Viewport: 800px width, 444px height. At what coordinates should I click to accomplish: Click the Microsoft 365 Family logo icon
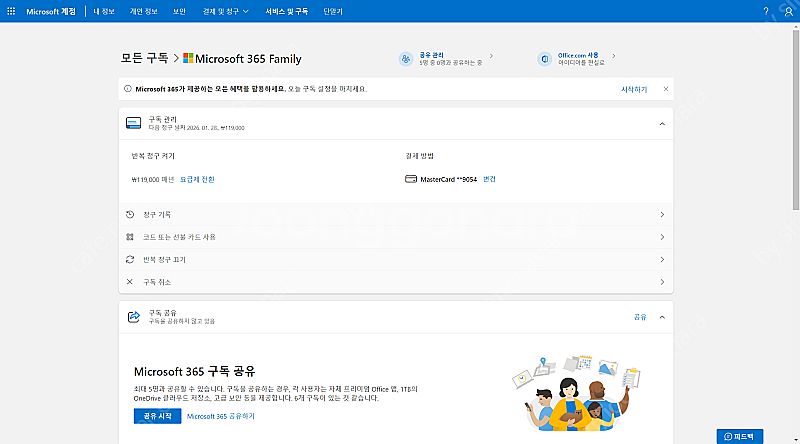tap(188, 58)
